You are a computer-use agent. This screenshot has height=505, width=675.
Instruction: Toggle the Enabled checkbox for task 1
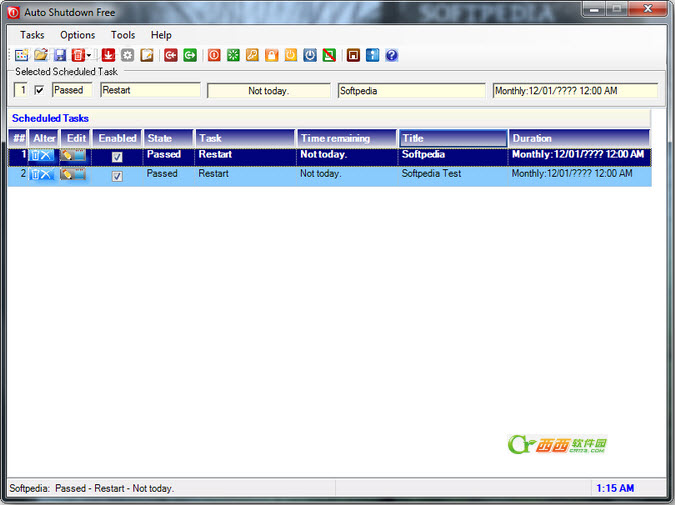117,157
